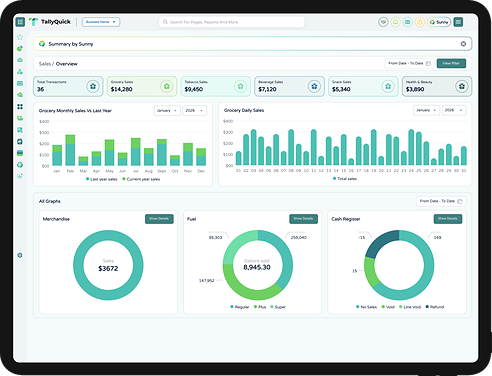Click the notification bell icon in header
This screenshot has height=376, width=492.
pos(395,22)
